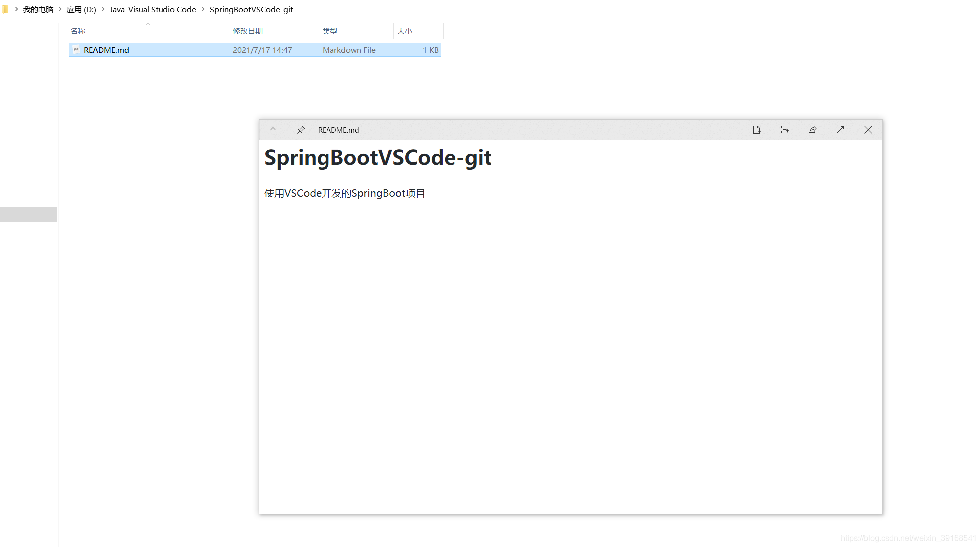Image resolution: width=980 pixels, height=547 pixels.
Task: Click the 使用VSCode开发的SpringBoot项目 description text
Action: point(344,193)
